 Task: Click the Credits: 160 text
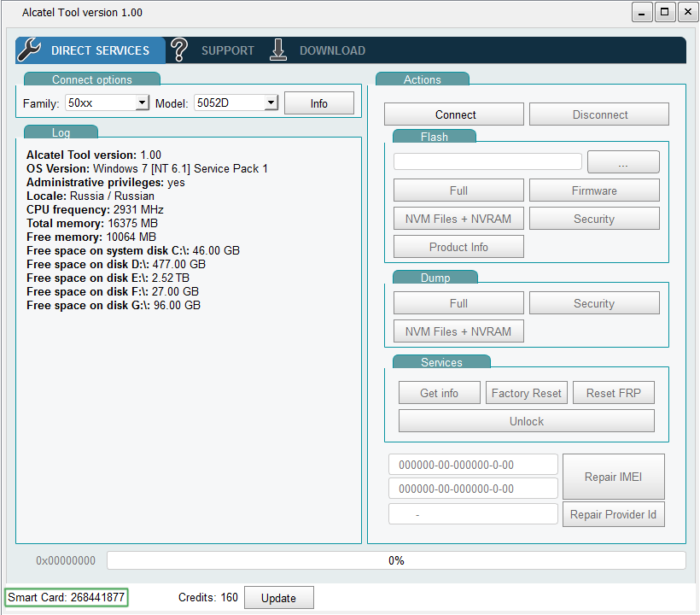208,598
